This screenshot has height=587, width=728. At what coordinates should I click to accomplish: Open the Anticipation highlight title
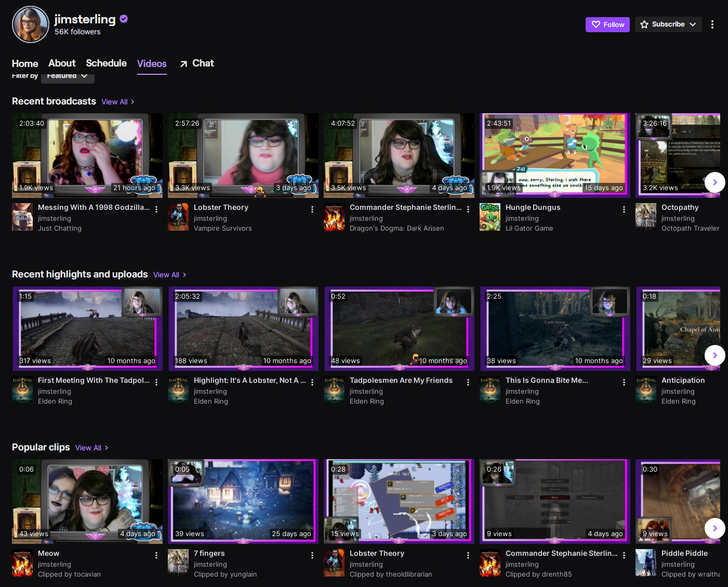tap(683, 380)
